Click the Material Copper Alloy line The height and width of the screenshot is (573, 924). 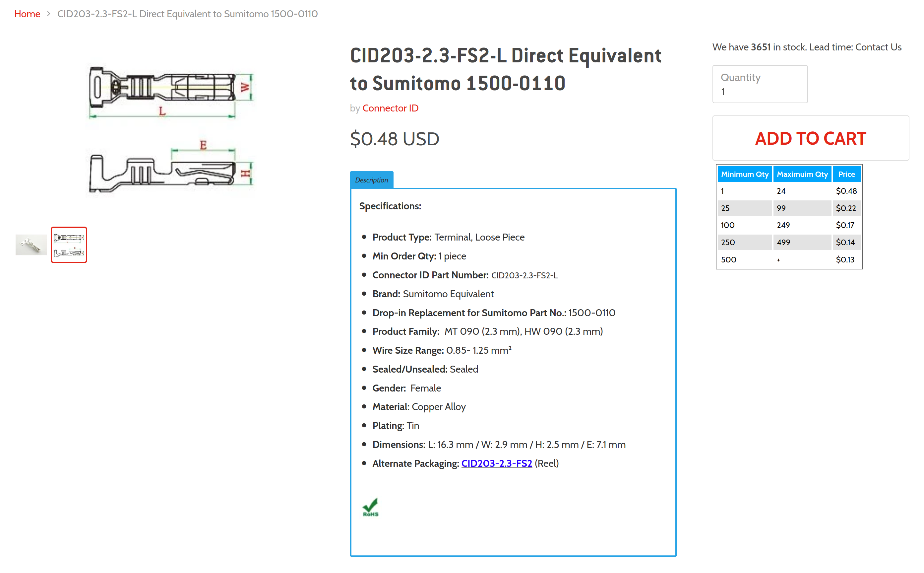click(419, 407)
